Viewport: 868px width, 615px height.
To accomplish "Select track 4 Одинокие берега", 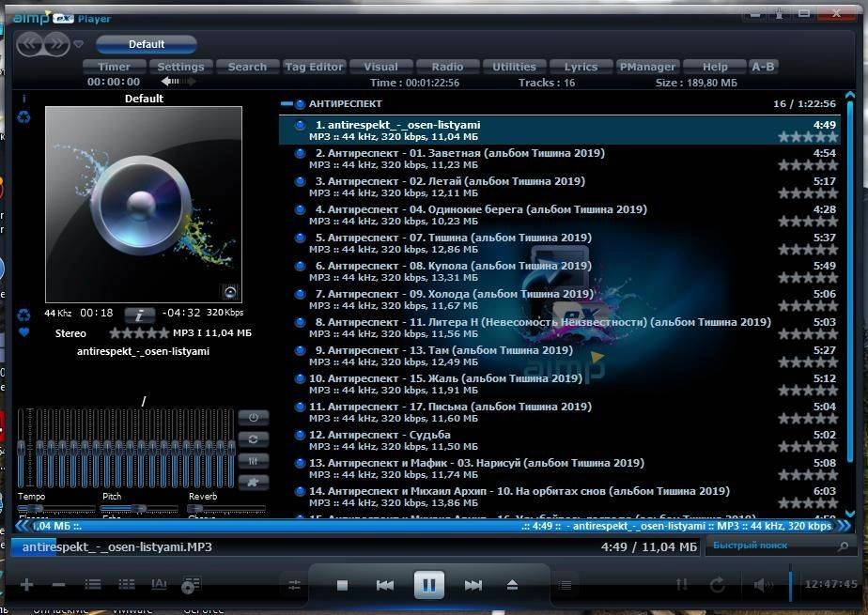I will [560, 215].
